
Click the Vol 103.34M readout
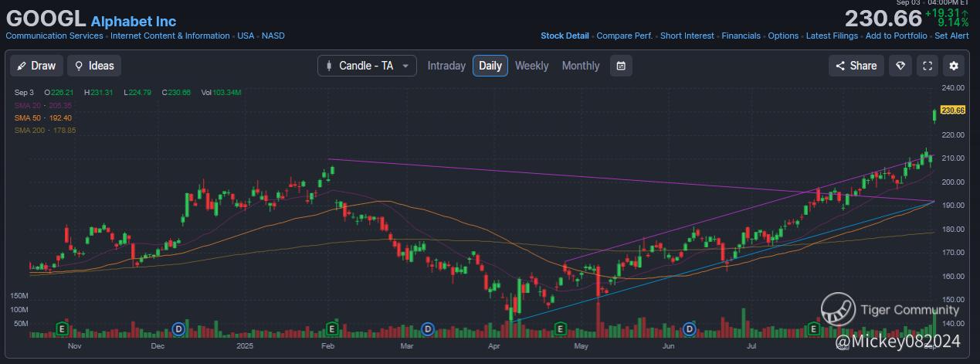click(x=222, y=93)
